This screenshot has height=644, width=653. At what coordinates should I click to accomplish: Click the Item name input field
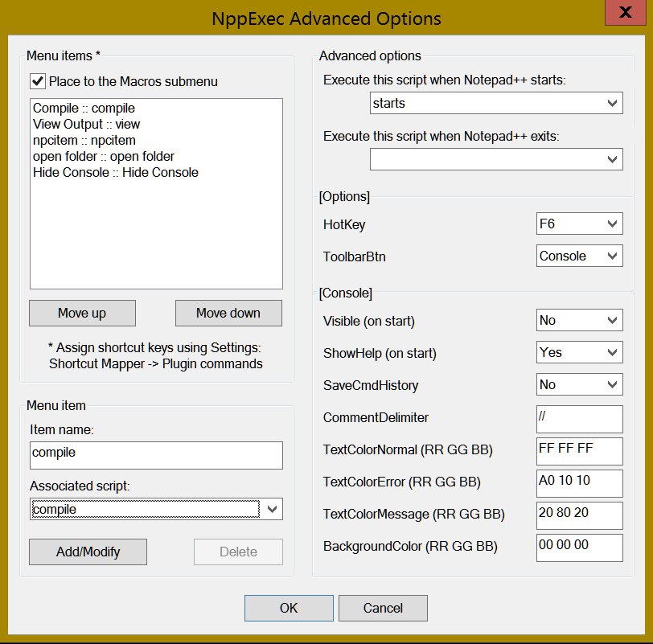(x=156, y=455)
